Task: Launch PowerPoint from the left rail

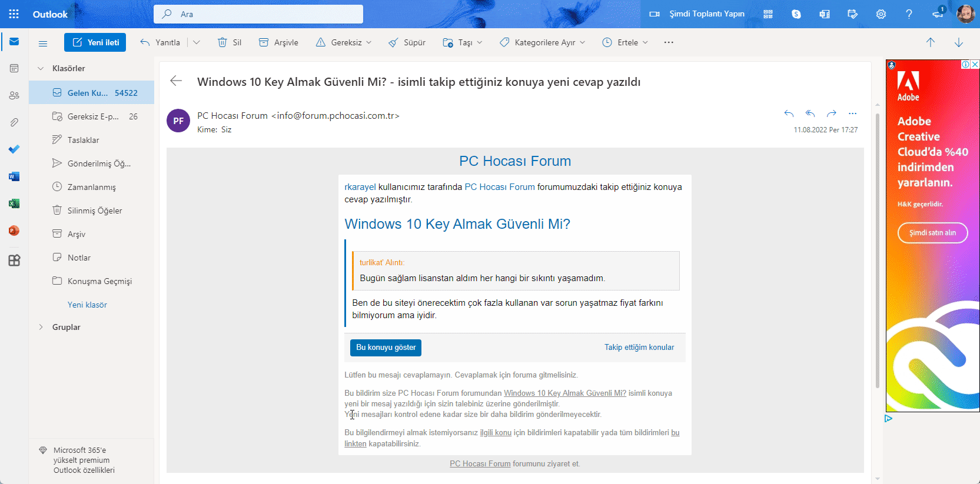Action: (x=14, y=231)
